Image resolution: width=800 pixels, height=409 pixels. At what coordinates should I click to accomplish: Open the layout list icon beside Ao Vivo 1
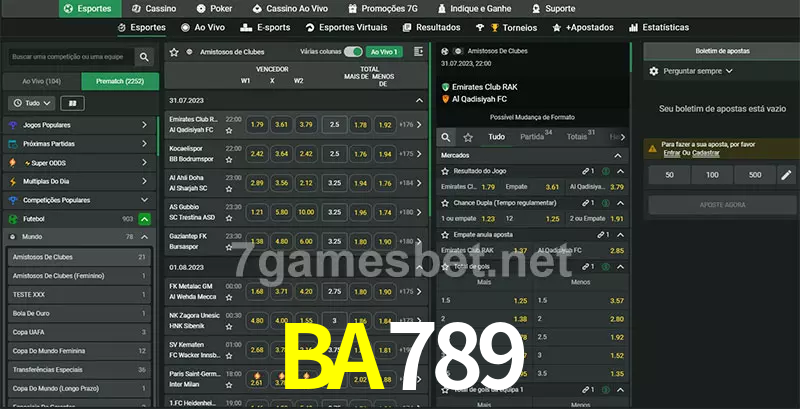tap(418, 52)
